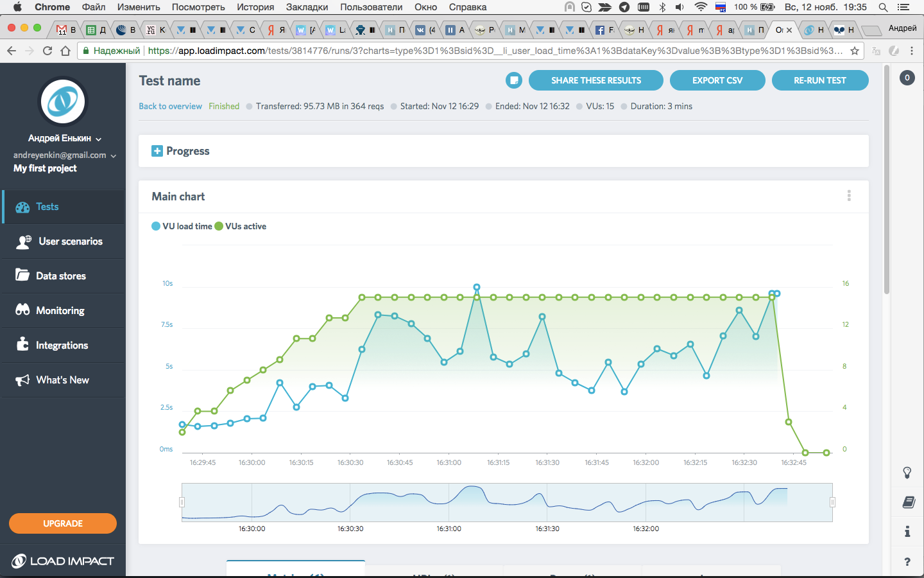Click the info icon on right rail
The height and width of the screenshot is (578, 924).
[x=907, y=532]
